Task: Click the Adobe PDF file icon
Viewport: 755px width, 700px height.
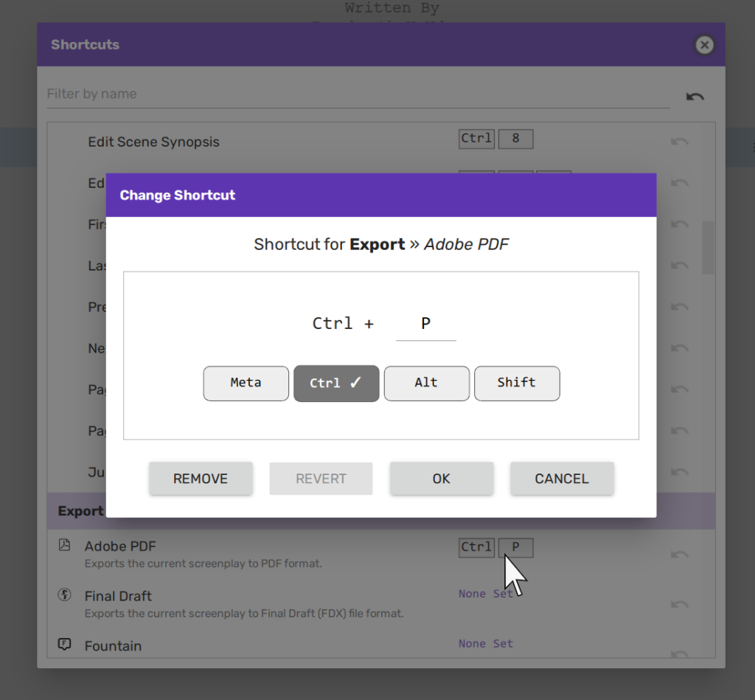Action: point(65,545)
